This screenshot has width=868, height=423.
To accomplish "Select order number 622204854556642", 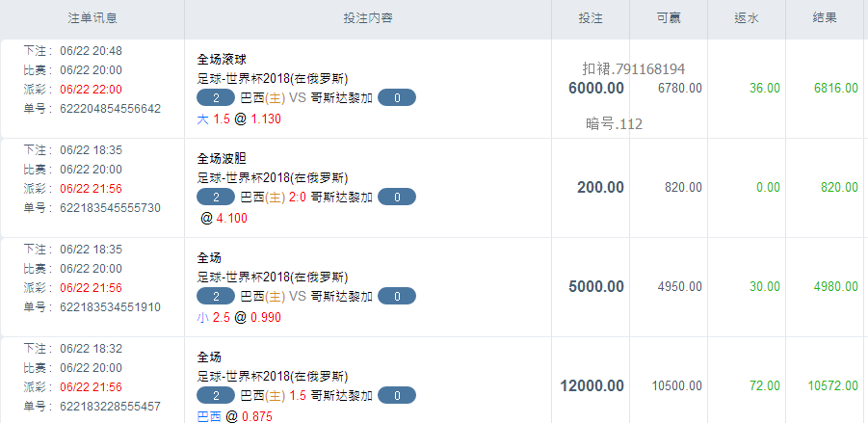I will point(110,109).
